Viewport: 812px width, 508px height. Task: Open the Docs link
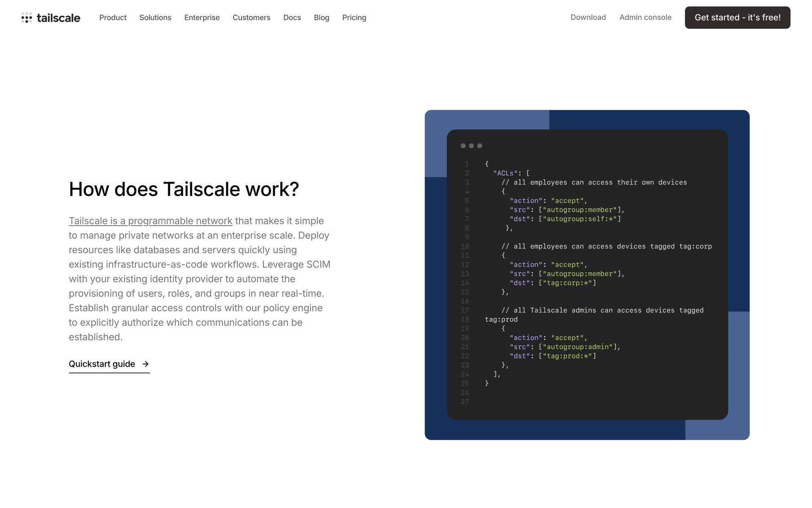tap(292, 17)
